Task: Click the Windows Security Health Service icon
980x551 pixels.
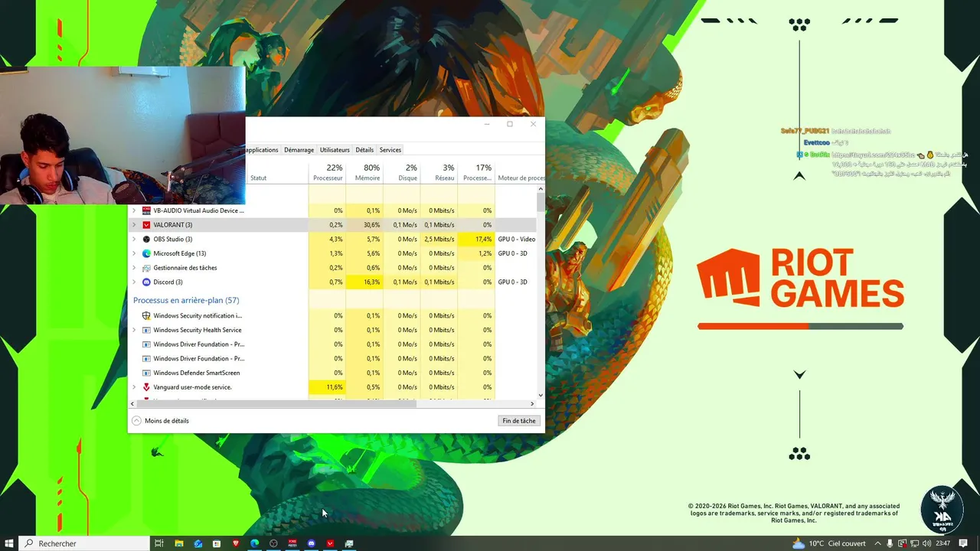Action: (146, 330)
